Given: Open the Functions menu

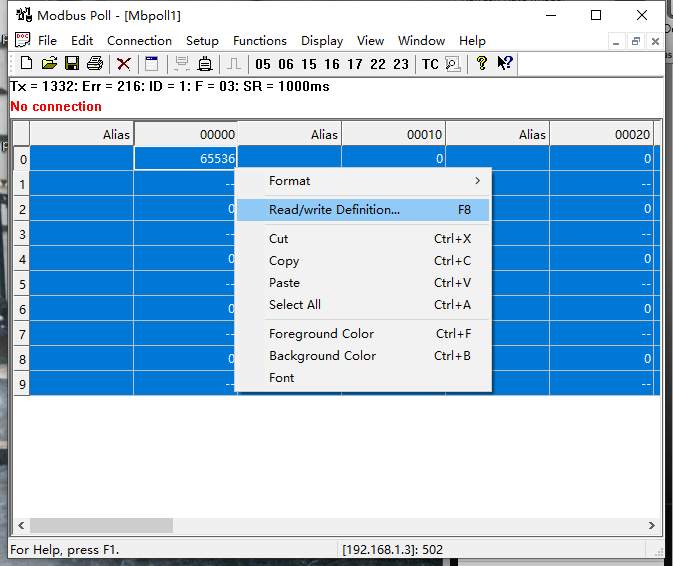Looking at the screenshot, I should tap(260, 40).
